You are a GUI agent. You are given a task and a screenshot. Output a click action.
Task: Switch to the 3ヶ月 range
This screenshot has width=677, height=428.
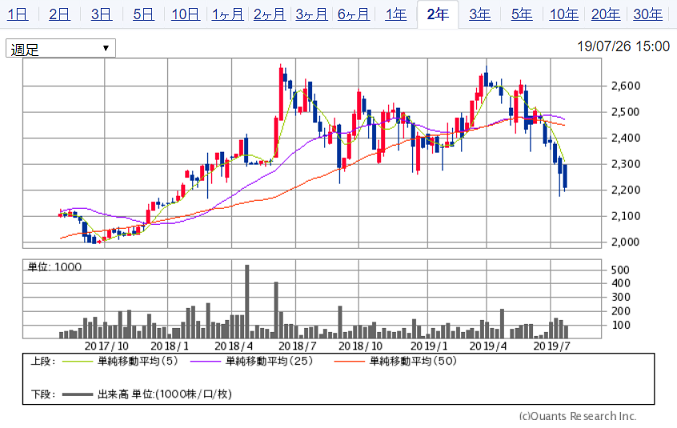coord(311,15)
